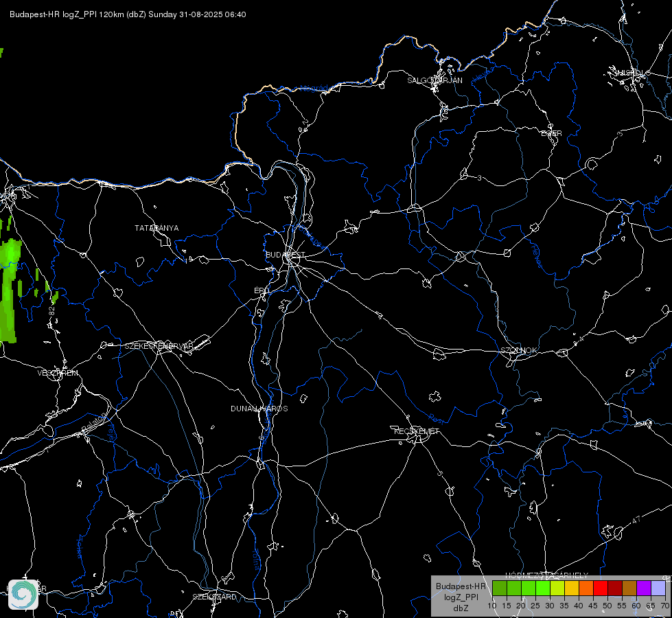Click the legend value 30
The width and height of the screenshot is (672, 618).
click(x=550, y=606)
